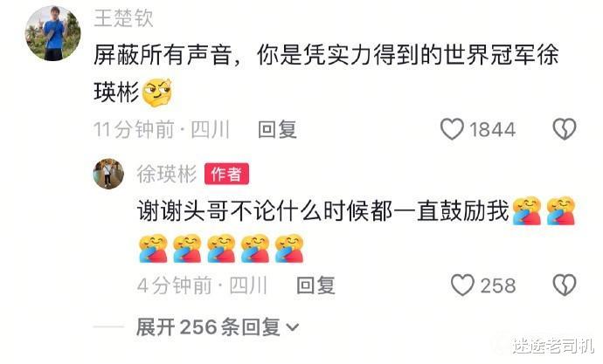Viewport: 603px width, 364px height.
Task: Tap the smirking emoji after 瑛彬
Action: (156, 93)
